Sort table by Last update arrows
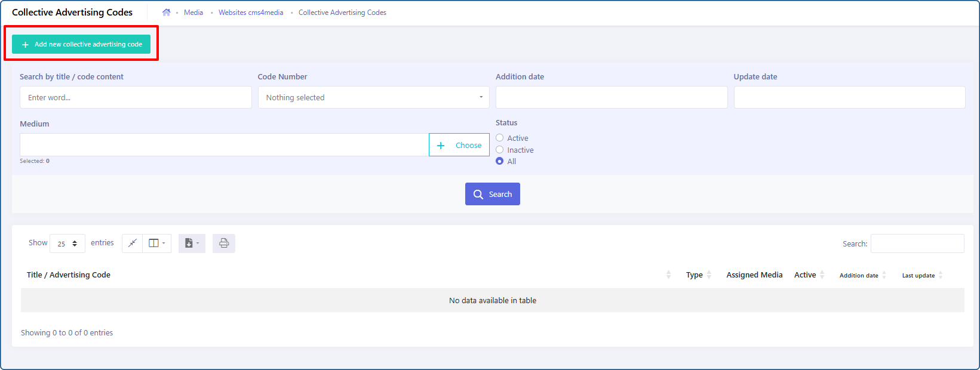The image size is (980, 370). click(941, 275)
